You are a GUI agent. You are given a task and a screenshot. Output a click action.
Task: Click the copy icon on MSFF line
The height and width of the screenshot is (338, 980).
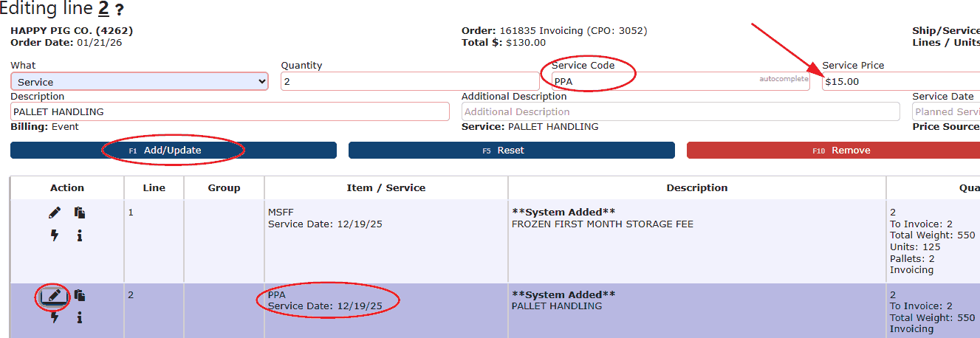80,213
